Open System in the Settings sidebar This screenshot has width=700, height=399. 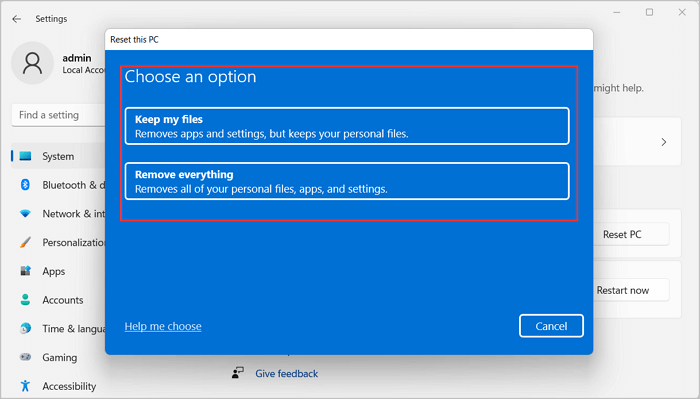coord(58,156)
